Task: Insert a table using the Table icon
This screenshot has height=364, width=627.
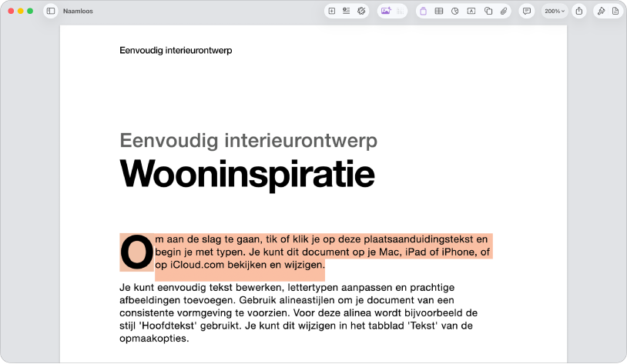Action: [438, 12]
